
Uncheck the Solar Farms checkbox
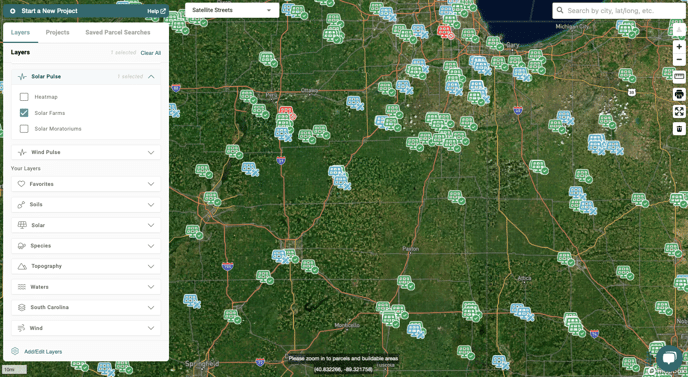pyautogui.click(x=24, y=113)
